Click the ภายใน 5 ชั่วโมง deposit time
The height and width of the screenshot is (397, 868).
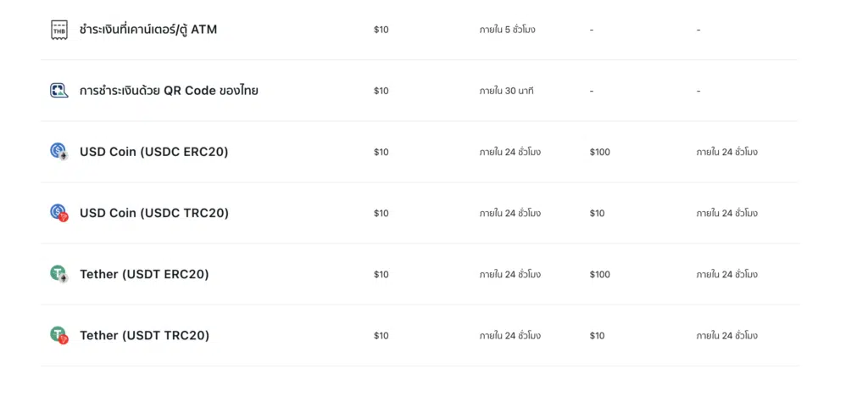point(507,30)
